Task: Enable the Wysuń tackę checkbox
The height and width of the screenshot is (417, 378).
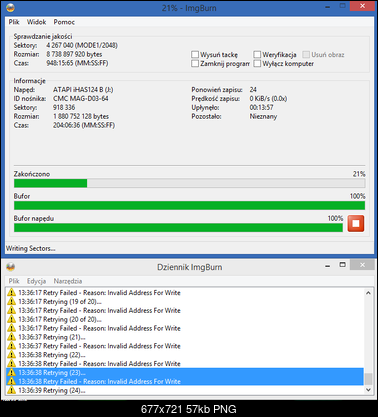Action: [x=195, y=54]
